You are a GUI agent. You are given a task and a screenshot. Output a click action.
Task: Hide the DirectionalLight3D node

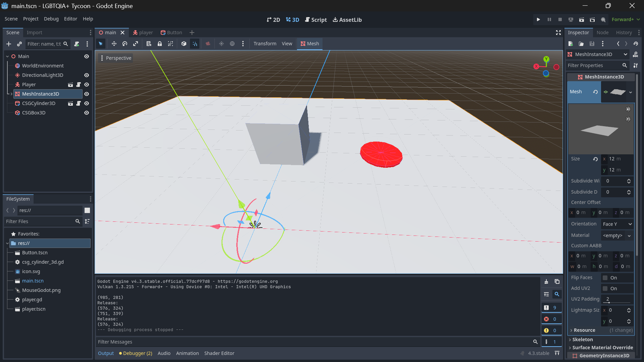[x=87, y=75]
